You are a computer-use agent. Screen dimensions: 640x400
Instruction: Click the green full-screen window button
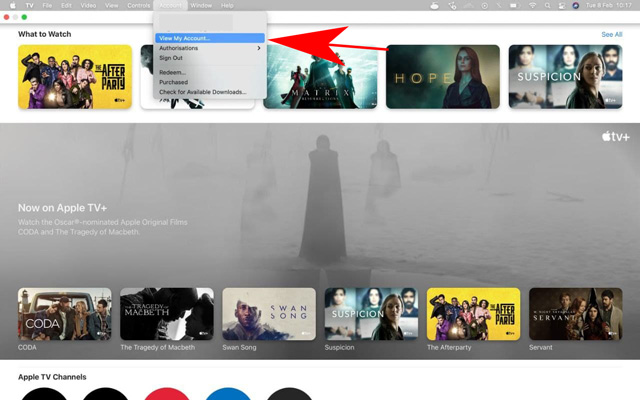click(x=24, y=17)
